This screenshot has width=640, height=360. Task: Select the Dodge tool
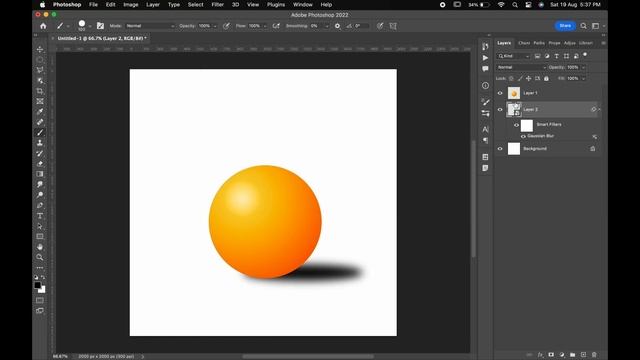click(40, 195)
